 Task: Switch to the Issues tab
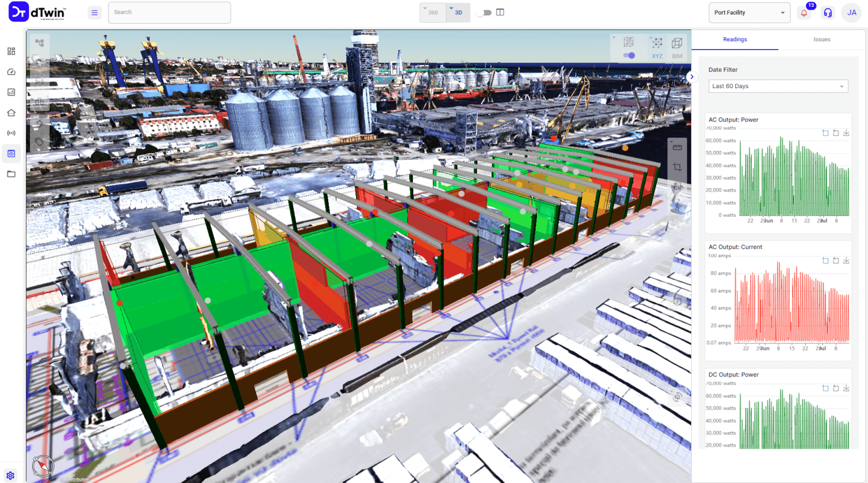(x=822, y=39)
